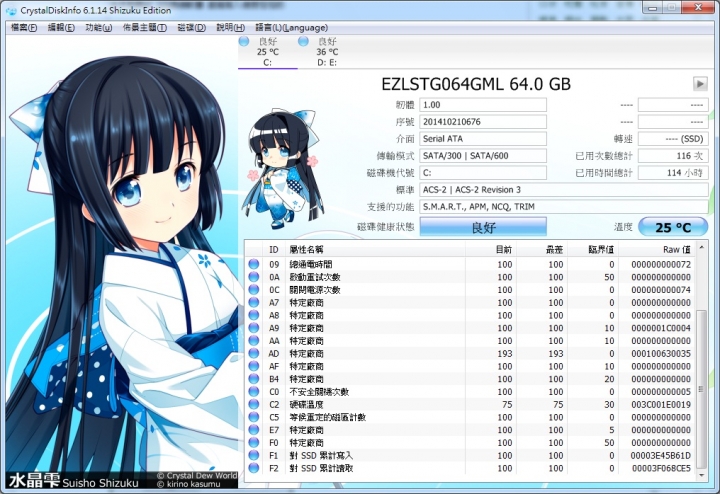Open the 編輯(E) menu
Screen dimensions: 720x494
[x=61, y=28]
